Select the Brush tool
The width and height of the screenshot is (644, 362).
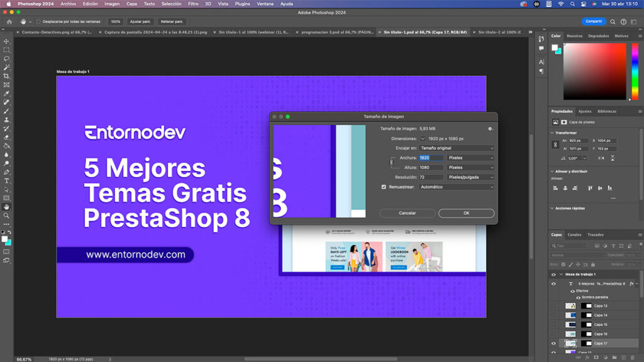(x=6, y=111)
